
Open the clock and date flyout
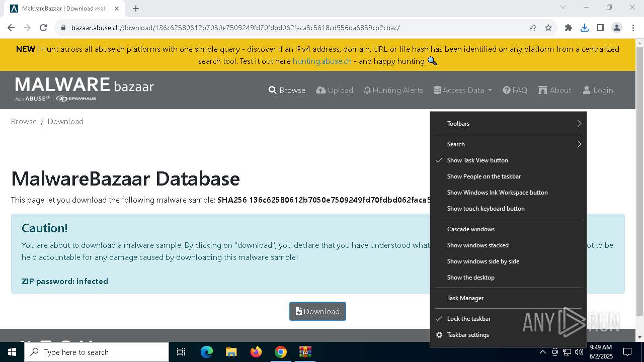[x=601, y=352]
